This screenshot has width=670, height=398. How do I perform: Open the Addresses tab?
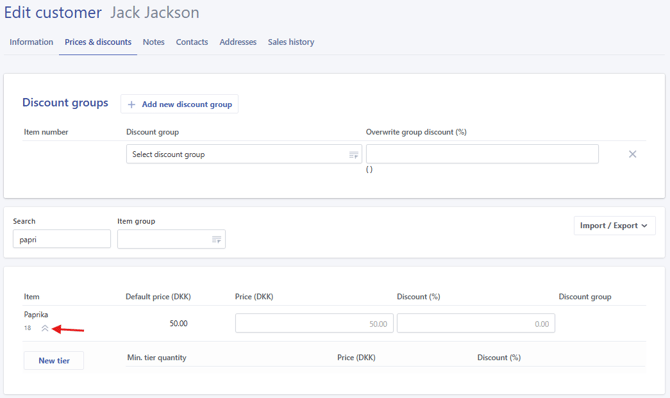(238, 42)
